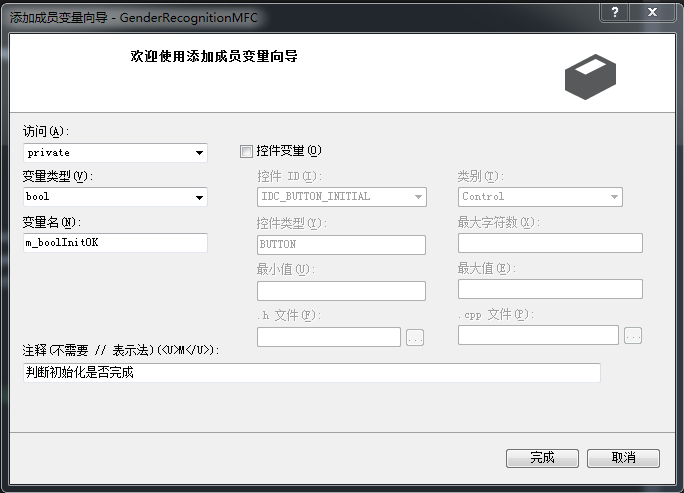This screenshot has width=684, height=493.
Task: Open the 控件 ID IDC_BUTTON_INITIAL dropdown
Action: point(342,197)
